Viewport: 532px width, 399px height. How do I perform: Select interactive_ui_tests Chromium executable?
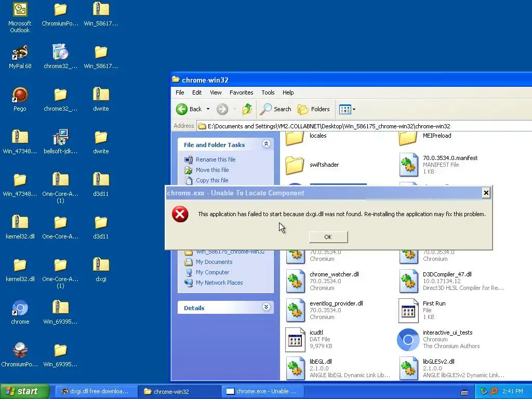point(438,339)
